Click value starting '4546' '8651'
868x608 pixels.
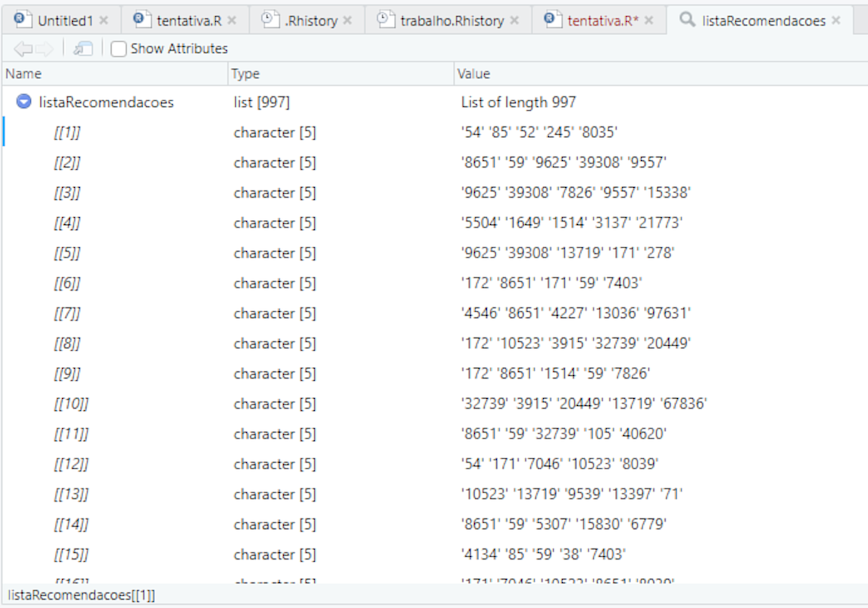point(576,313)
